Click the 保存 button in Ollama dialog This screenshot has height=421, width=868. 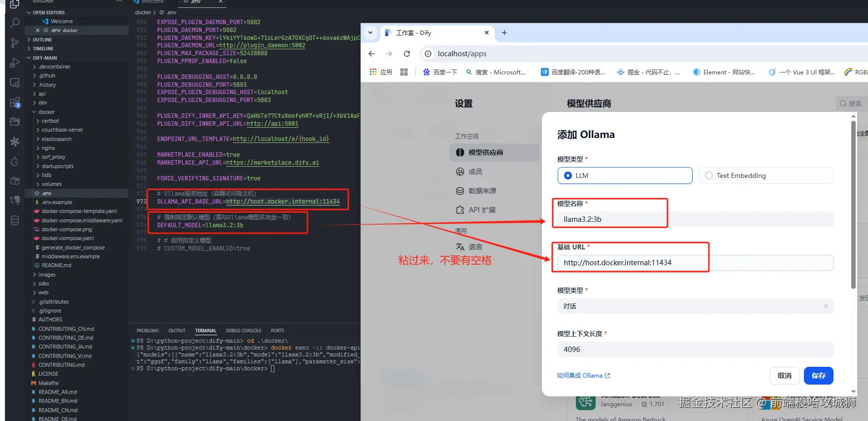coord(819,376)
